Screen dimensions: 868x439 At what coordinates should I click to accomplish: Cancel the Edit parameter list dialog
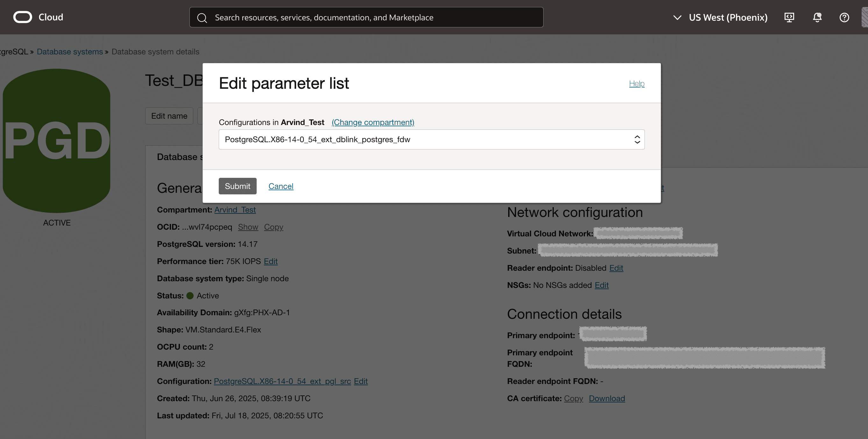pos(281,186)
